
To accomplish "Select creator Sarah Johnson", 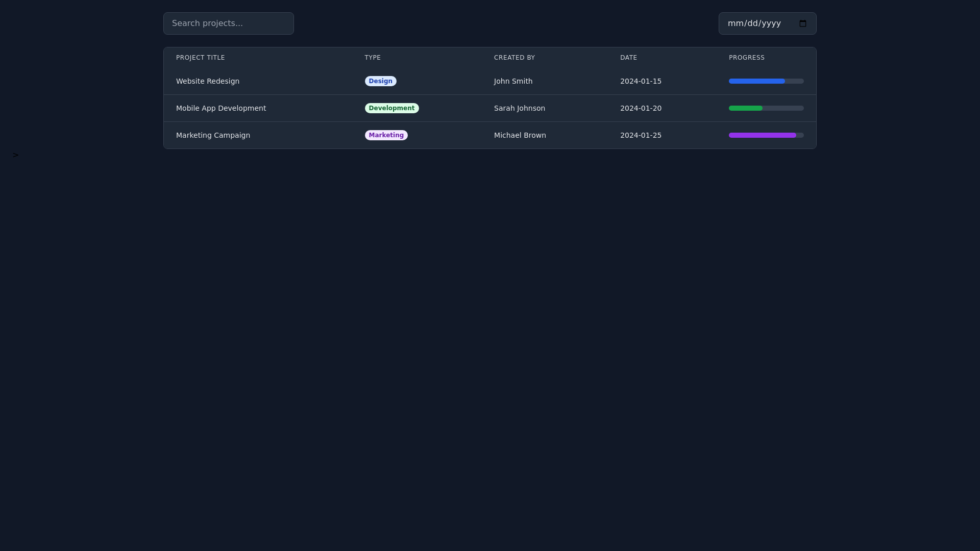I will coord(519,108).
